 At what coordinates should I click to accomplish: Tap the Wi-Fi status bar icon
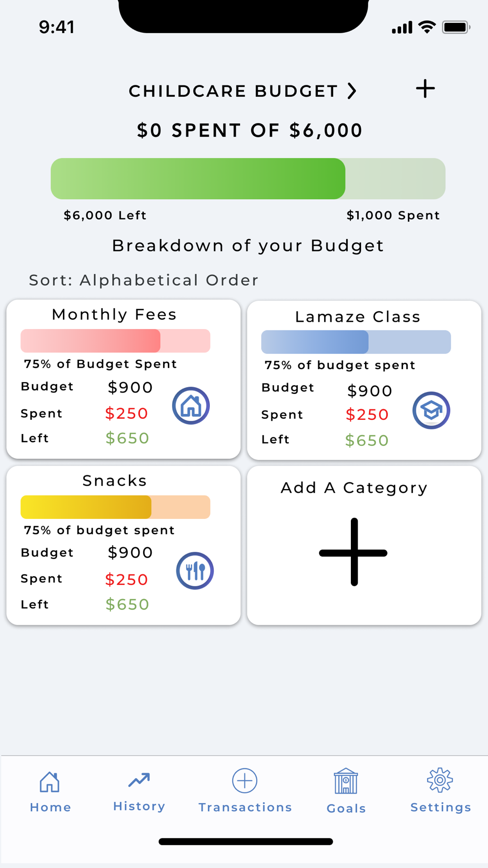[427, 27]
